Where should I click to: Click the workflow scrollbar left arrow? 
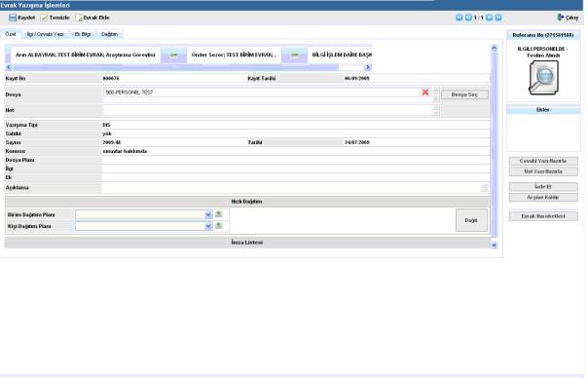click(9, 67)
